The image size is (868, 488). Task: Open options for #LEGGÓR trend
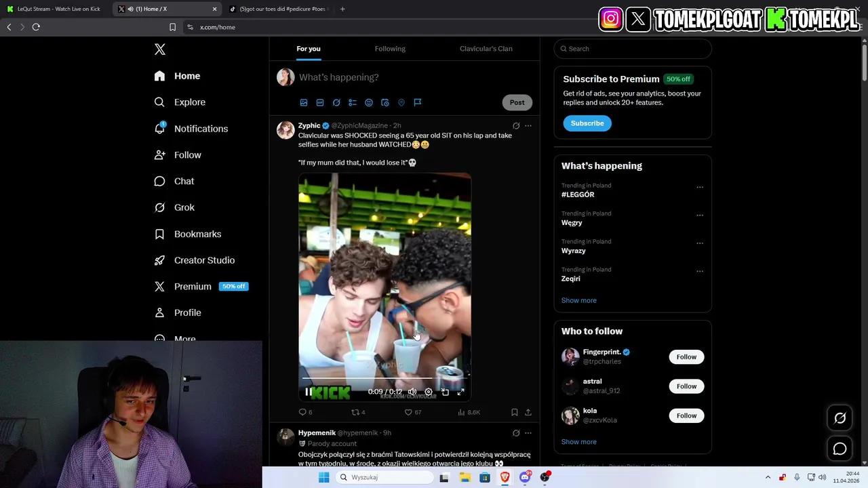tap(700, 188)
